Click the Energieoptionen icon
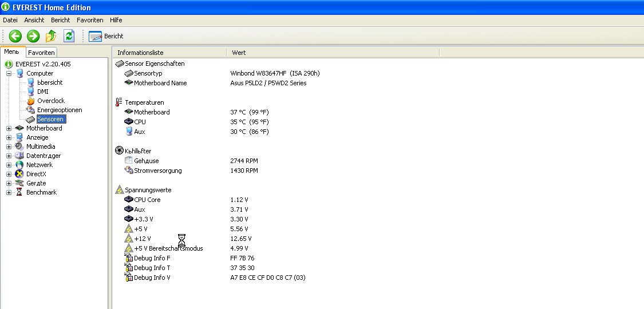 pos(30,110)
